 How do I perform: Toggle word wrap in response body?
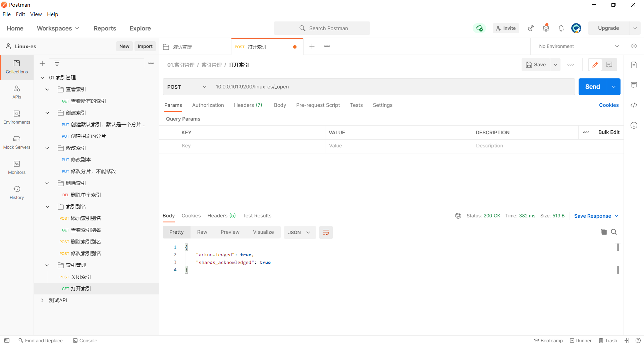tap(326, 232)
